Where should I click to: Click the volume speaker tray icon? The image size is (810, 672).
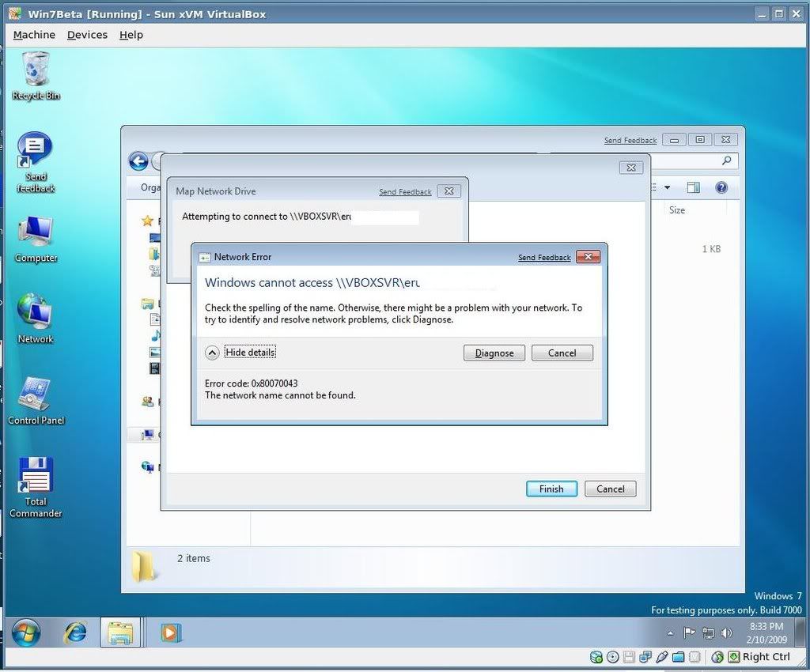click(x=726, y=633)
